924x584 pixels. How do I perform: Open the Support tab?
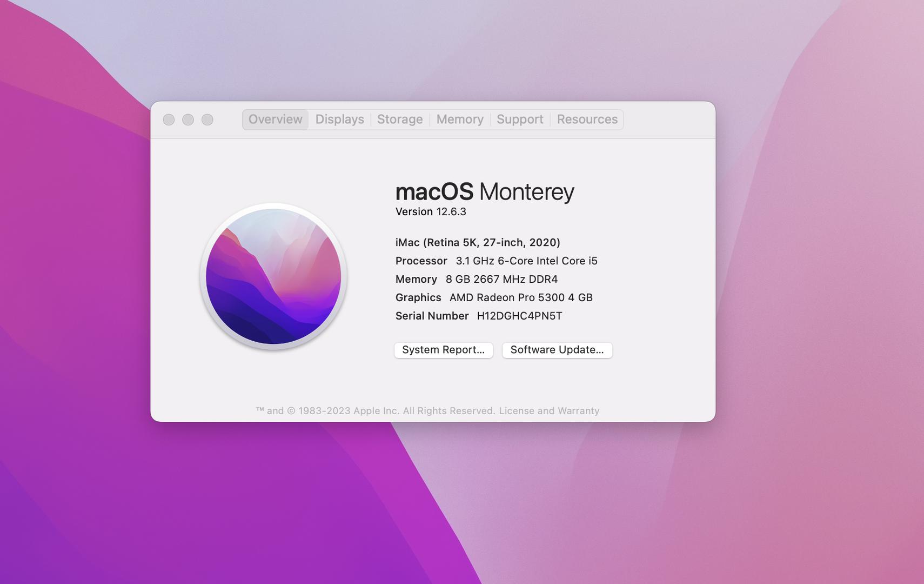(520, 120)
